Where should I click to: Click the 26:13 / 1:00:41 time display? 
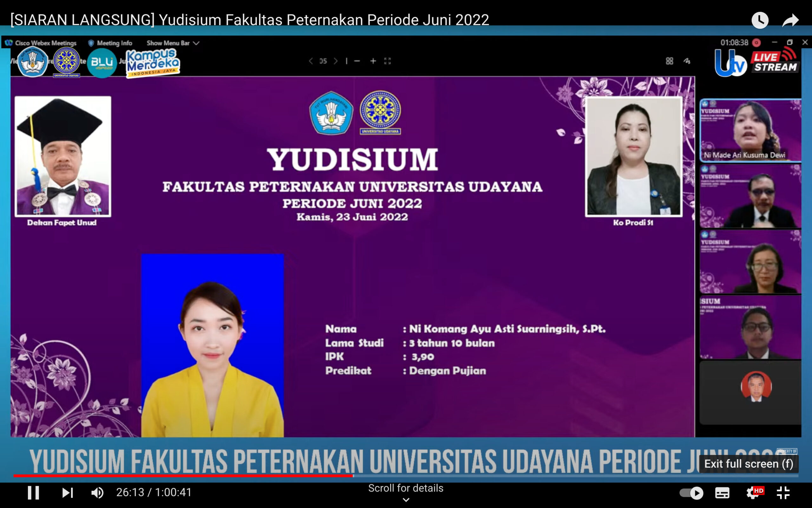[x=154, y=492]
